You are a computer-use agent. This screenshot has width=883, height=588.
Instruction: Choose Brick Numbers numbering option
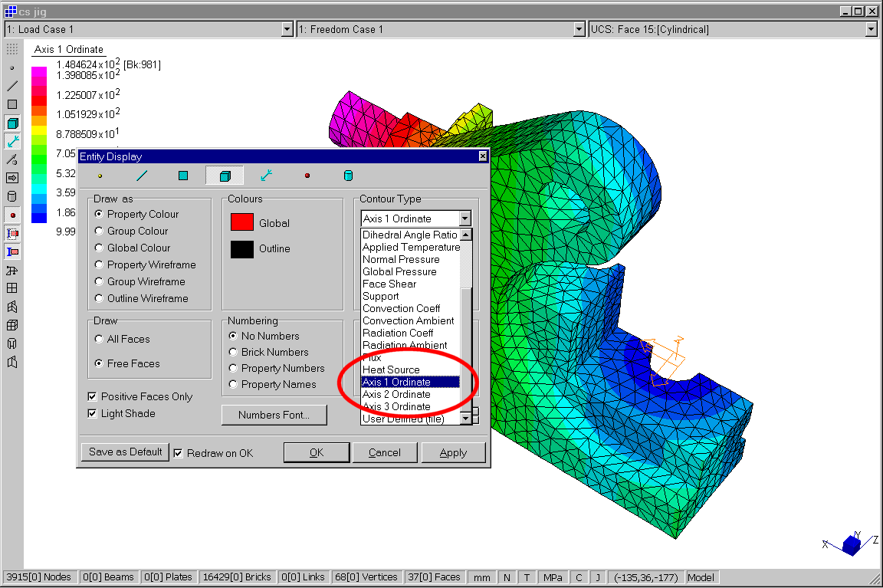234,352
